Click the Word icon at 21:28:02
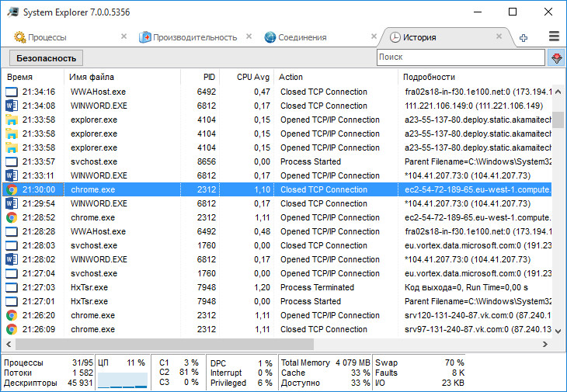This screenshot has height=392, width=567. point(12,259)
